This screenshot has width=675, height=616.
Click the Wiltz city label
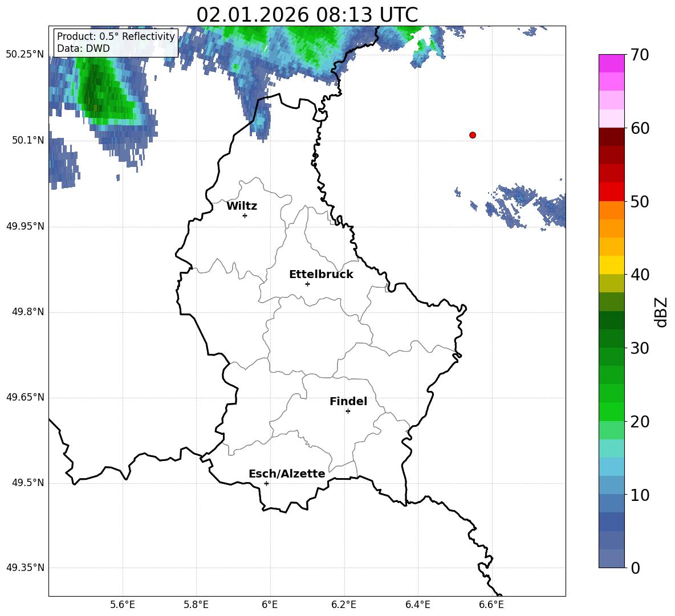242,206
